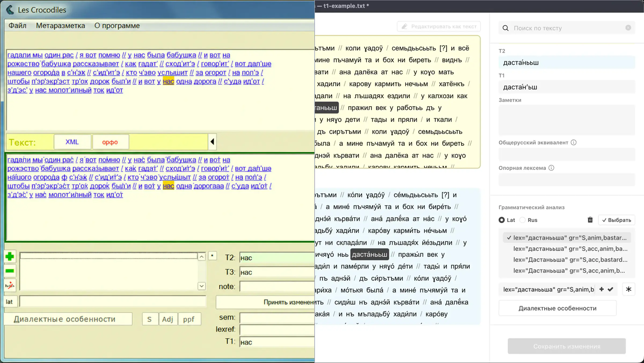Focus the Общерусский эквивалент field
The height and width of the screenshot is (363, 644).
[567, 154]
